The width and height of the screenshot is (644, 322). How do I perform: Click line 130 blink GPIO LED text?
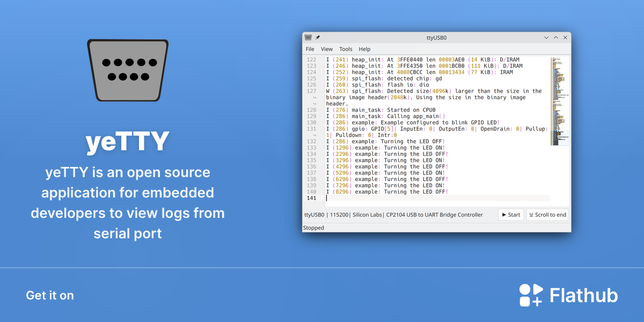pos(413,122)
